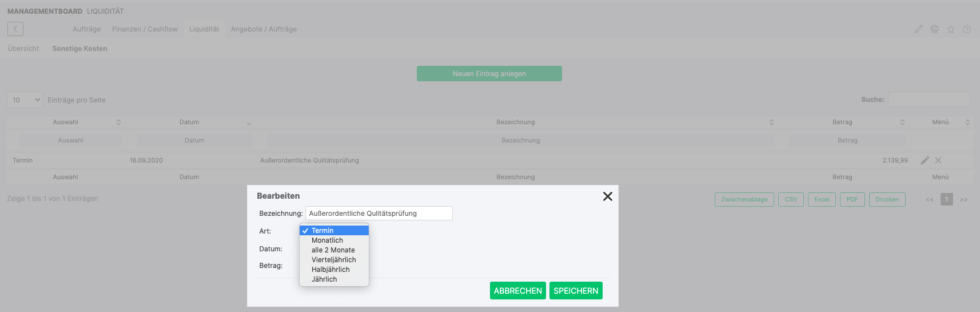Delete the Termin row with X icon

[x=938, y=160]
